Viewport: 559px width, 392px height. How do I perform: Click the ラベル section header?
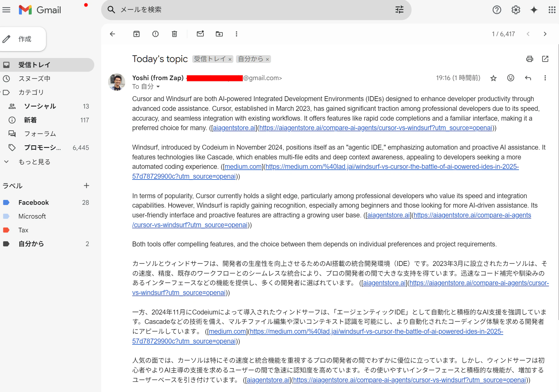click(x=12, y=186)
